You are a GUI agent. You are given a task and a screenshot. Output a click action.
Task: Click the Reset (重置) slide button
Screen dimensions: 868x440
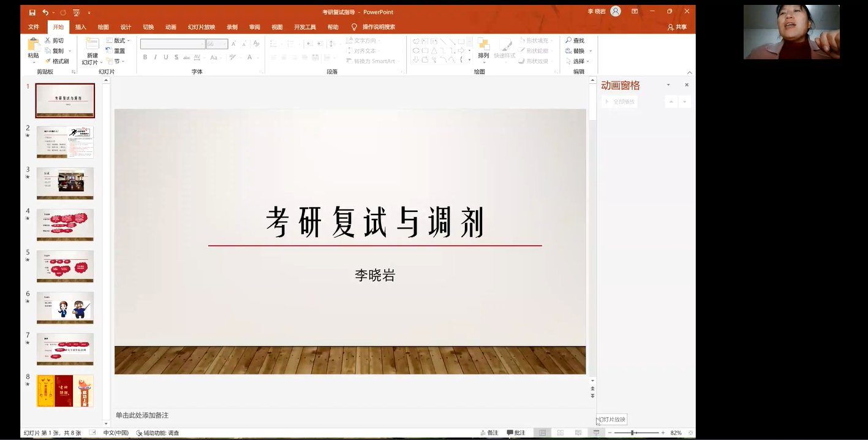click(115, 51)
